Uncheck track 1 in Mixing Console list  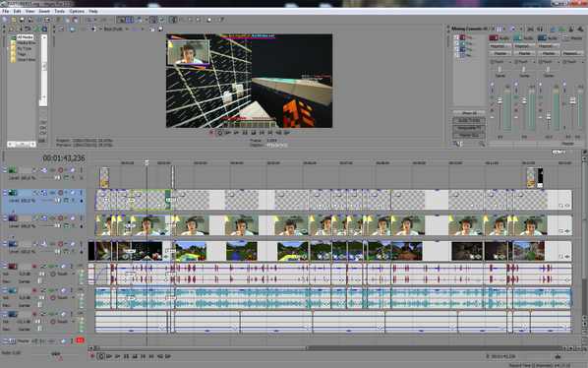pyautogui.click(x=456, y=37)
